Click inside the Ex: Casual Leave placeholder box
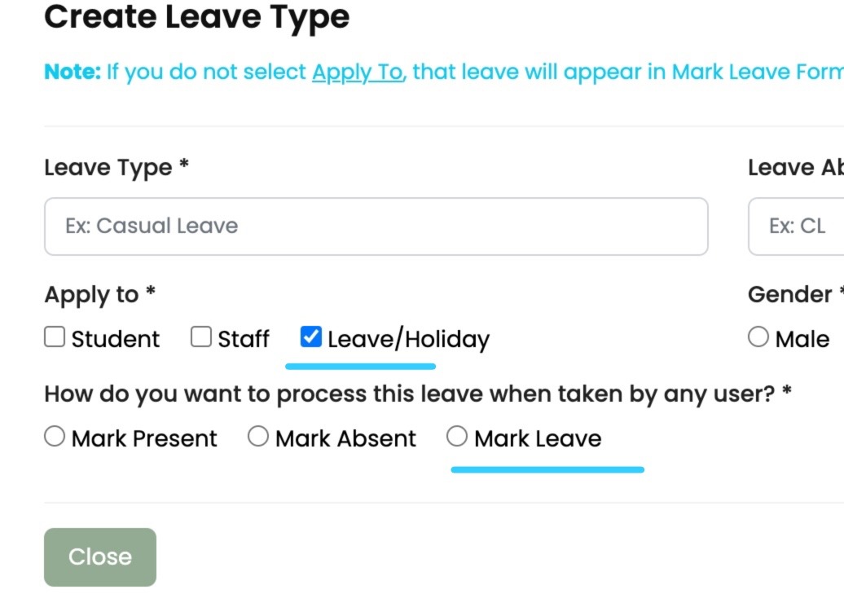The height and width of the screenshot is (616, 844). pos(376,226)
